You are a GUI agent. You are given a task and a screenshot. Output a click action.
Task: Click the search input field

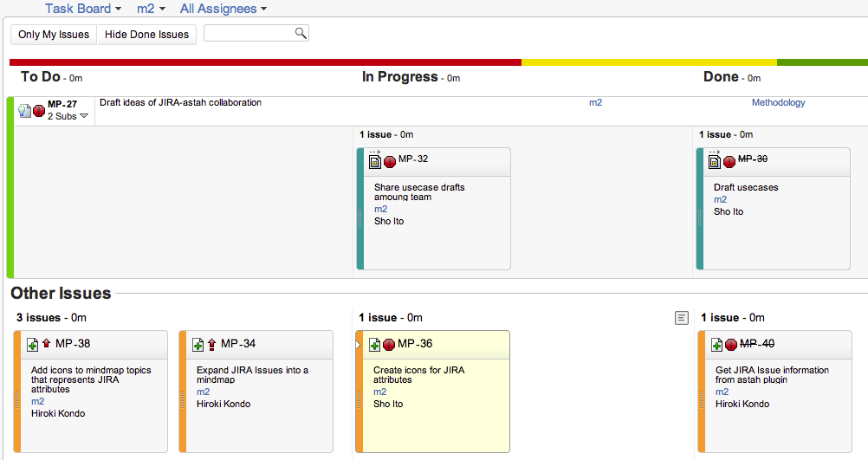click(x=249, y=33)
